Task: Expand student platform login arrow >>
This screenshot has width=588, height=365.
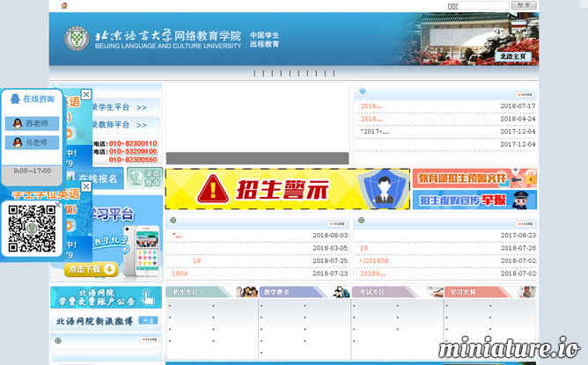Action: tap(142, 107)
